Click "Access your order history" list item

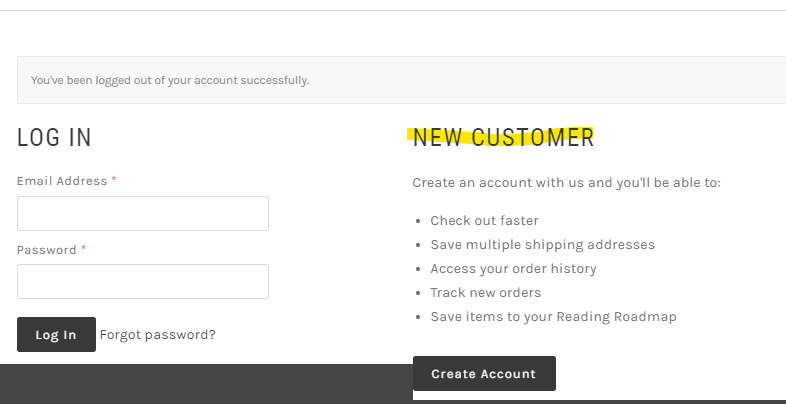pyautogui.click(x=513, y=269)
